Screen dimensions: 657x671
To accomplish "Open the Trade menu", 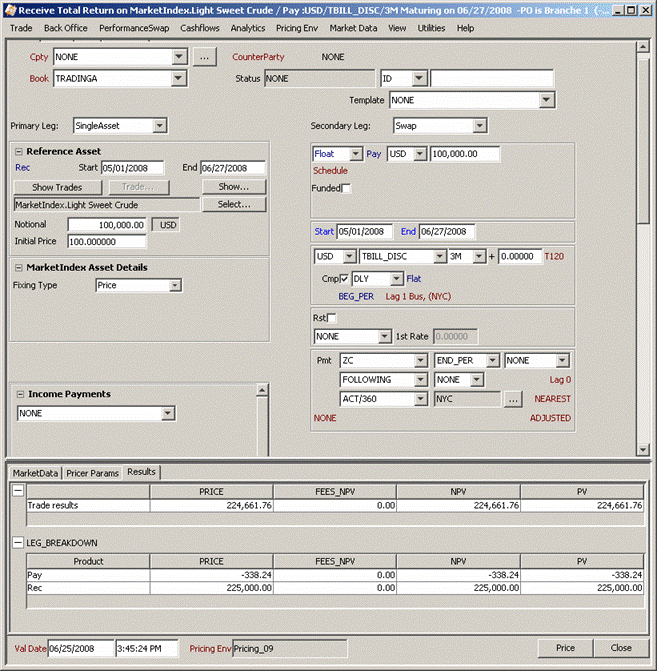I will (x=21, y=28).
